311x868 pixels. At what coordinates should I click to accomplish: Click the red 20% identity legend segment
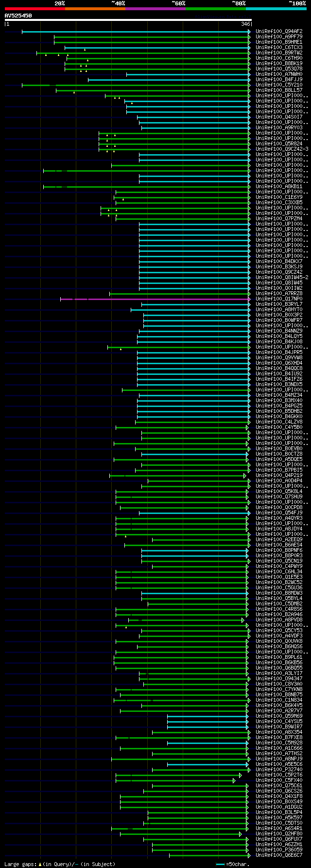(x=35, y=9)
